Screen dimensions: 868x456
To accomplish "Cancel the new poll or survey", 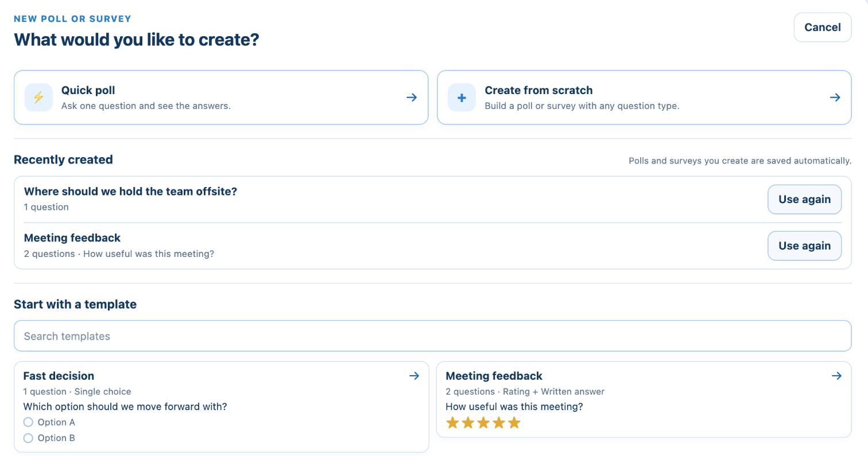I will pos(823,28).
